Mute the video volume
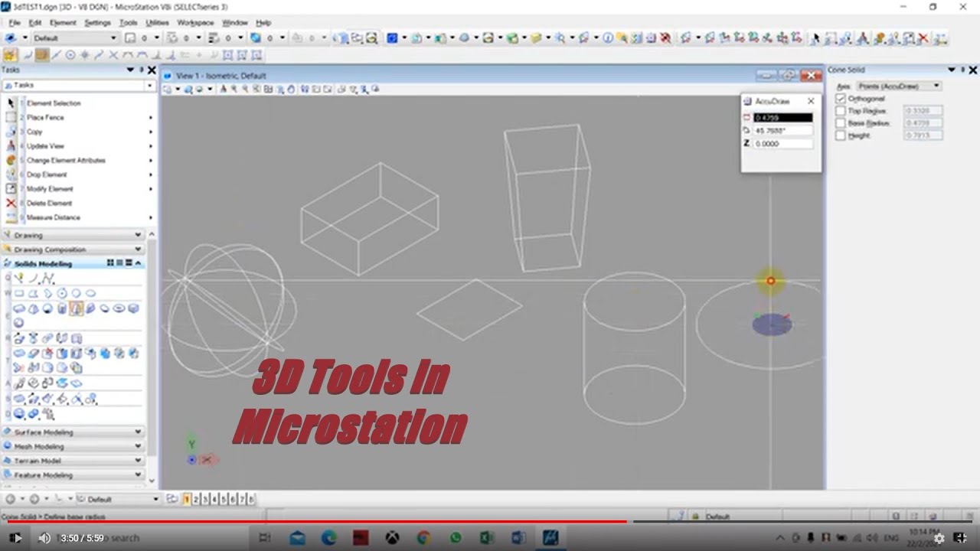Viewport: 980px width, 551px height. tap(44, 538)
